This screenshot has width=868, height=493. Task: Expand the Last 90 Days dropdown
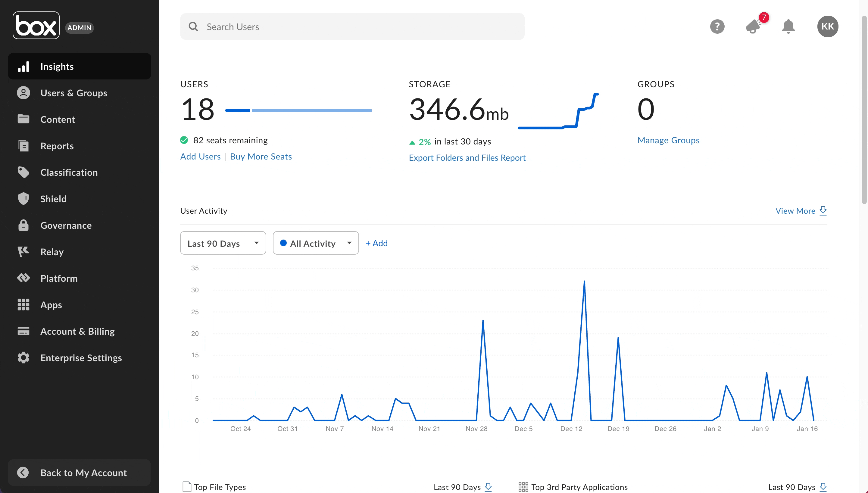click(222, 243)
